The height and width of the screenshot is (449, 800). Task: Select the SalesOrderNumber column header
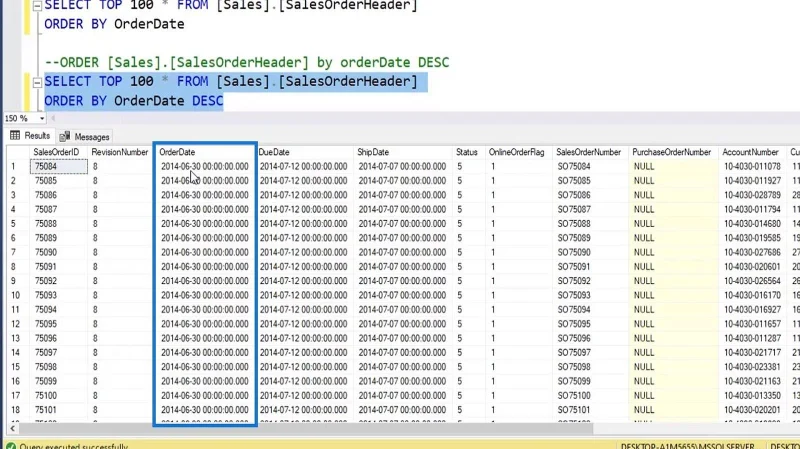click(590, 152)
